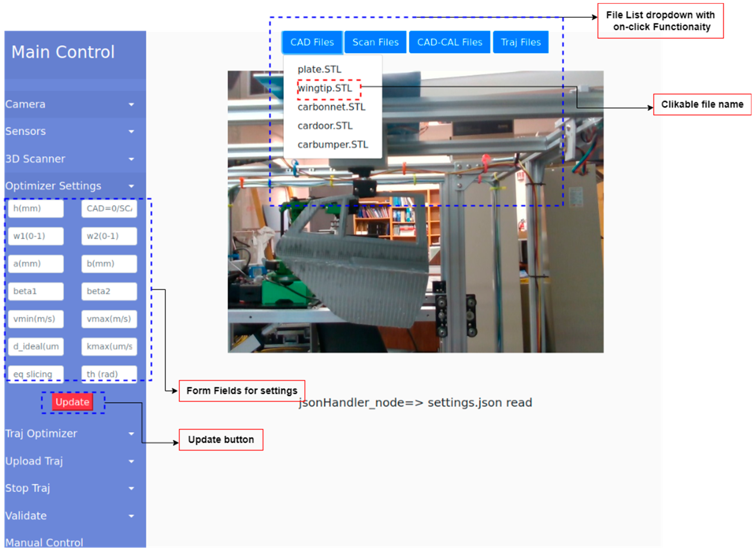Collapse the Optimizer Settings section
The width and height of the screenshot is (756, 551).
tap(131, 187)
